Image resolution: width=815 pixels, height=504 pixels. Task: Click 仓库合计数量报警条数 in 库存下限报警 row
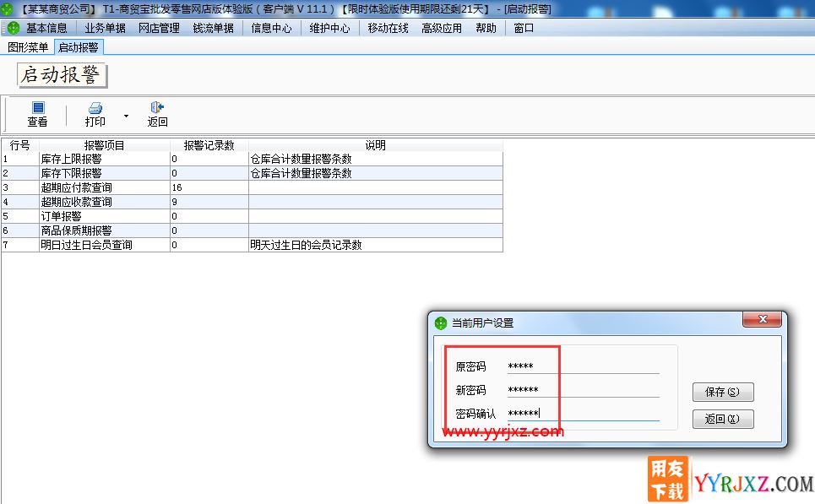[301, 173]
